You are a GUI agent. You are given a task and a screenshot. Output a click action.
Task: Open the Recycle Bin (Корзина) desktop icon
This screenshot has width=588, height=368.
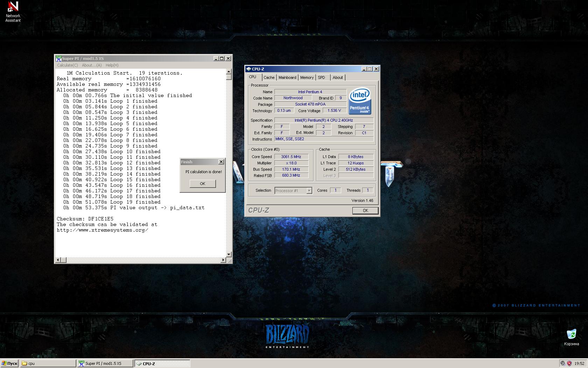(x=571, y=337)
